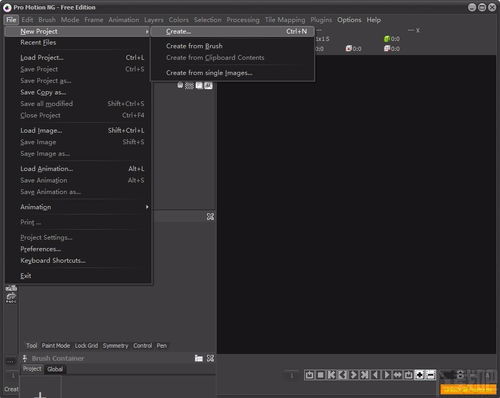The width and height of the screenshot is (500, 398).
Task: Click the panel maximize icon above Brush Container
Action: tap(210, 217)
